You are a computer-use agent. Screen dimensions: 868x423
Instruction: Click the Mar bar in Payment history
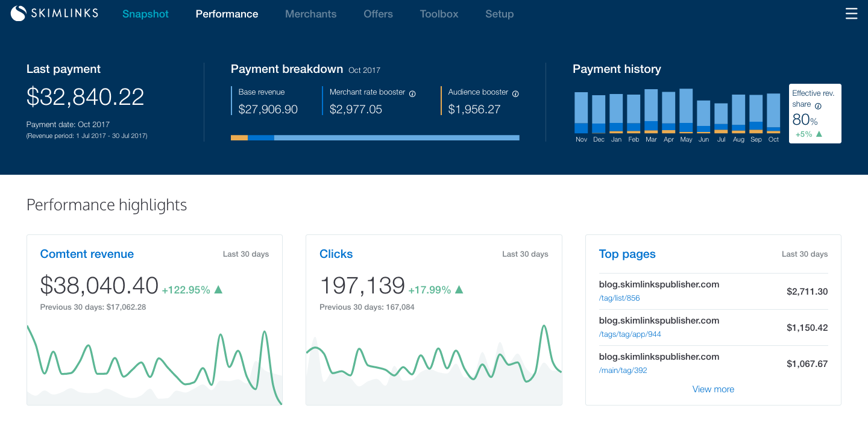[x=651, y=111]
